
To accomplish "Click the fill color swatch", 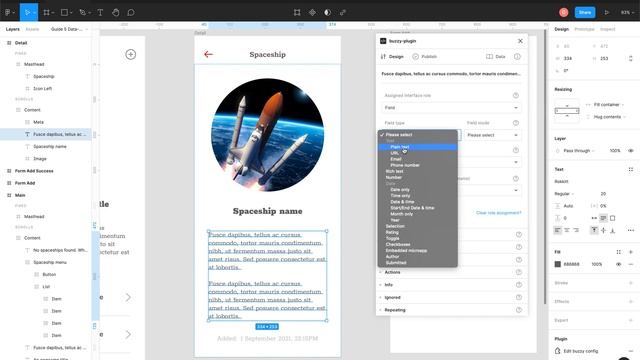I will click(558, 264).
